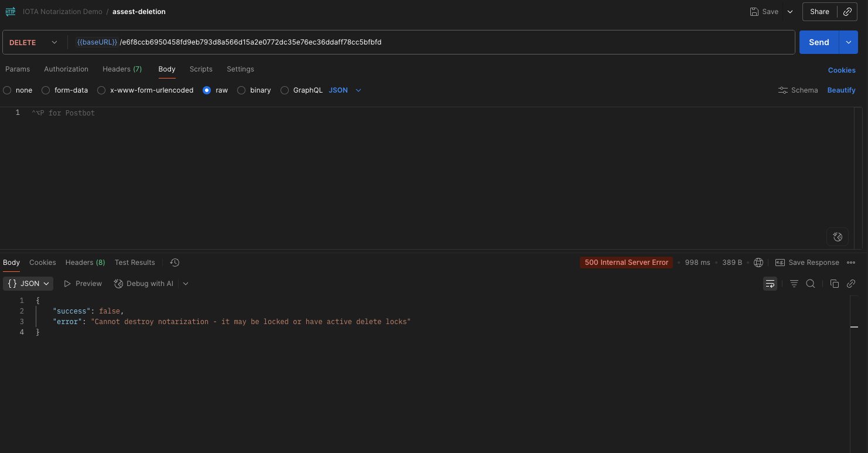
Task: Open response filter icon
Action: point(794,283)
